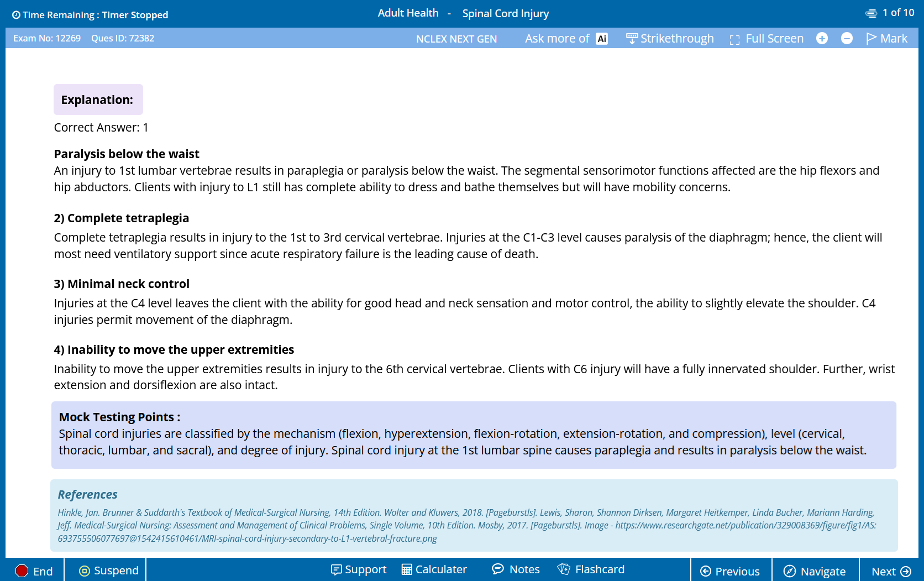Click the 'Adult Health' title text
The image size is (924, 581).
(x=408, y=13)
